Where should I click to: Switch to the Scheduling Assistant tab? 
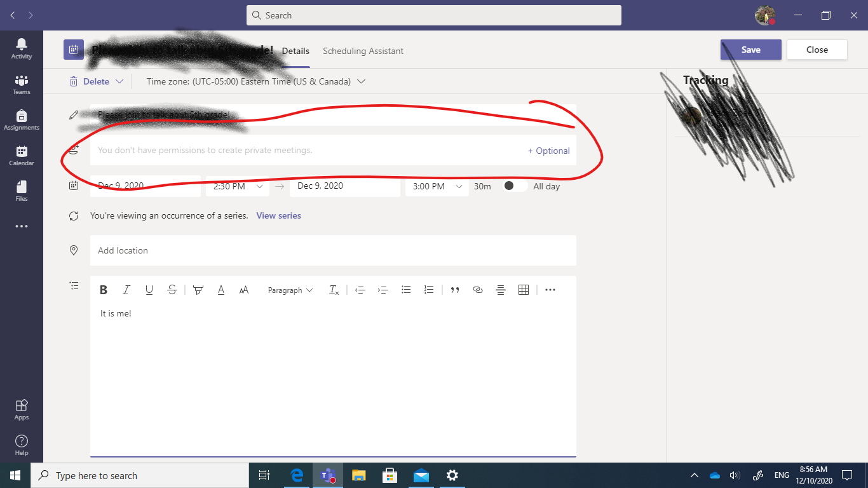363,51
